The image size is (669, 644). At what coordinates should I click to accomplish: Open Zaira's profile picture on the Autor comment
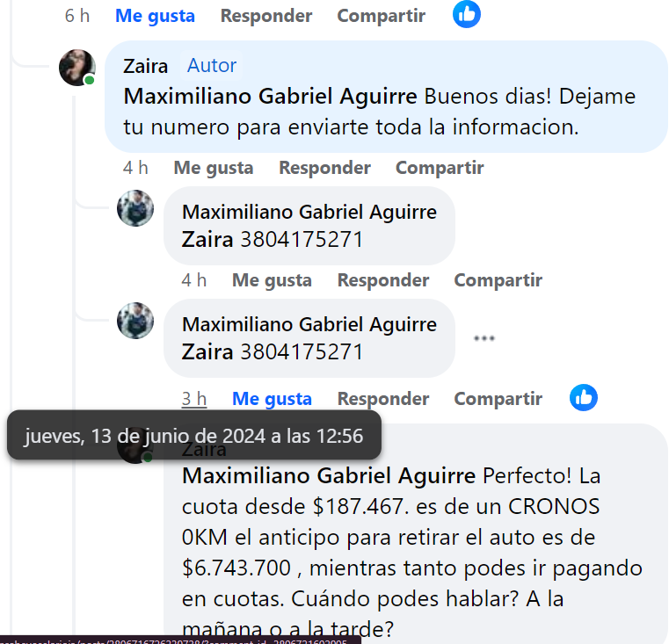click(77, 68)
